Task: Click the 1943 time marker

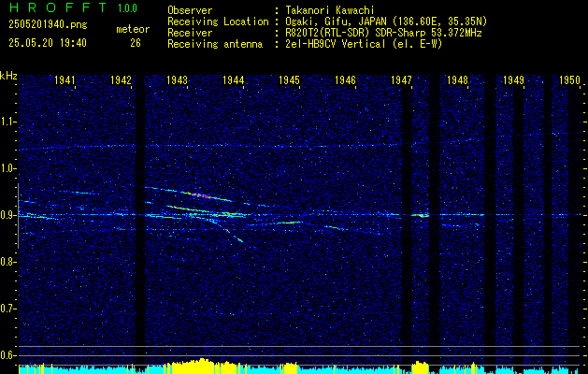Action: point(177,80)
